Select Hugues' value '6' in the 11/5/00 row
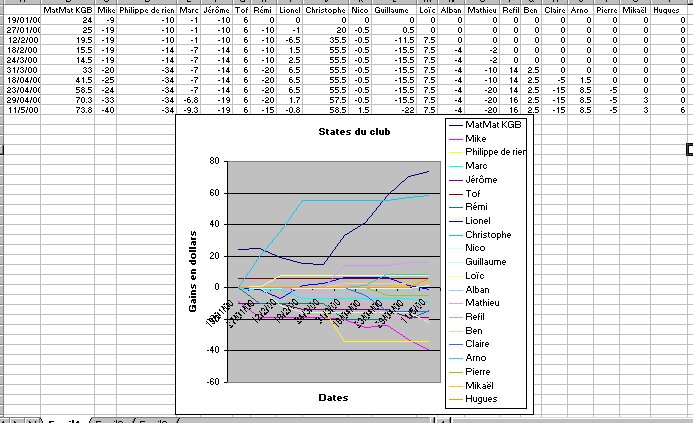Viewport: 693px width, 423px height. [x=668, y=110]
